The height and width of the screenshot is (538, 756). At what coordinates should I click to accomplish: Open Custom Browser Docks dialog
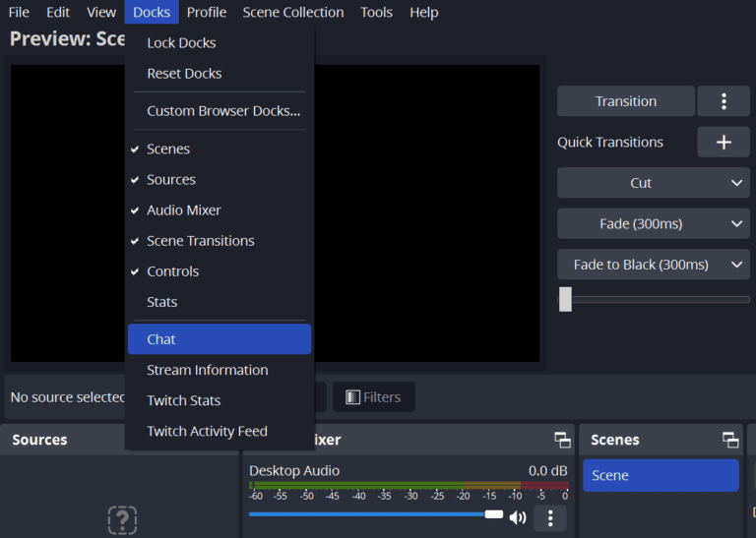[220, 111]
